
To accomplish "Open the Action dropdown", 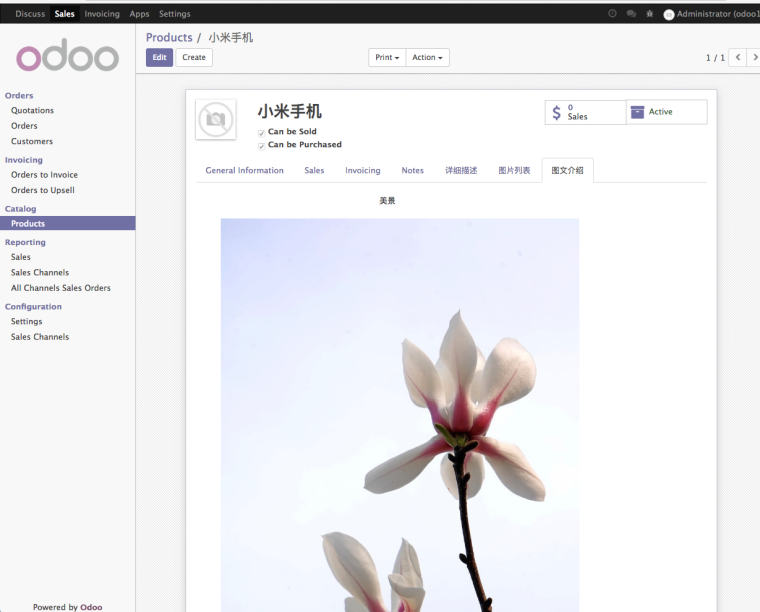I will click(x=428, y=57).
